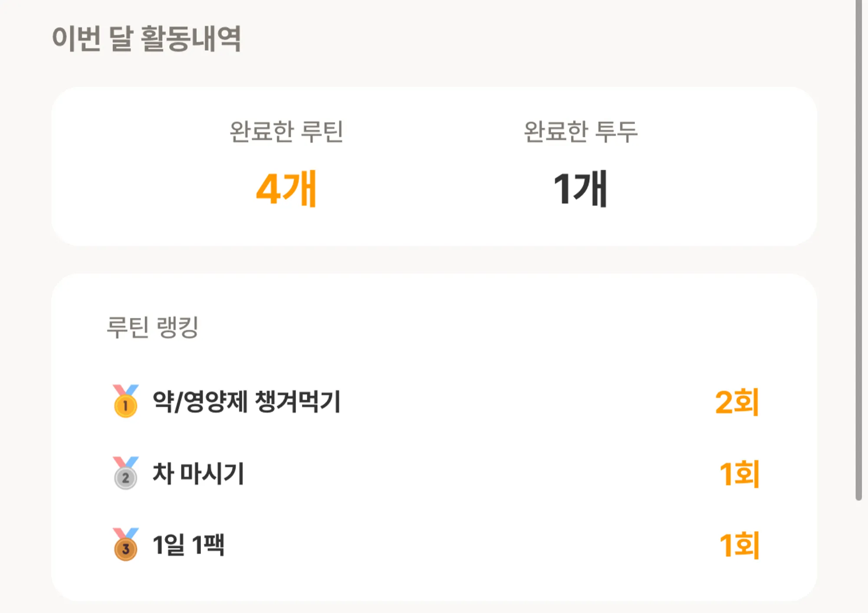
Task: Click the 1회 count beside 1일 1팩
Action: tap(739, 545)
